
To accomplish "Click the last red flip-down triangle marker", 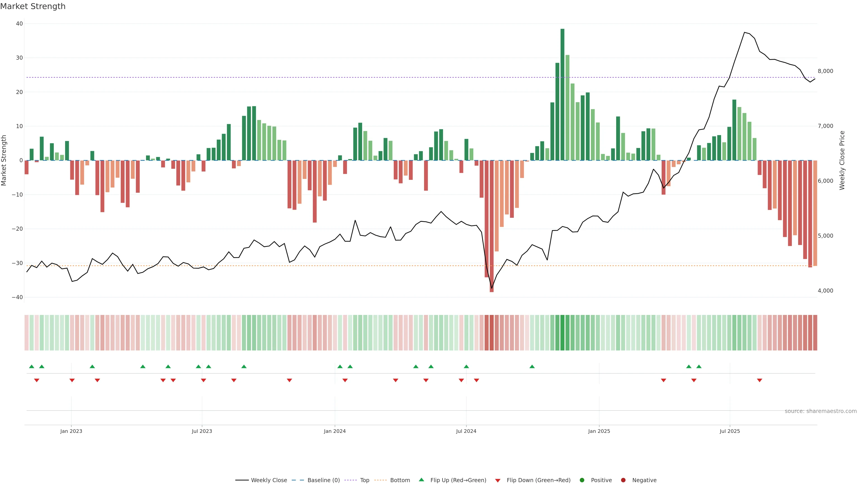I will coord(759,380).
